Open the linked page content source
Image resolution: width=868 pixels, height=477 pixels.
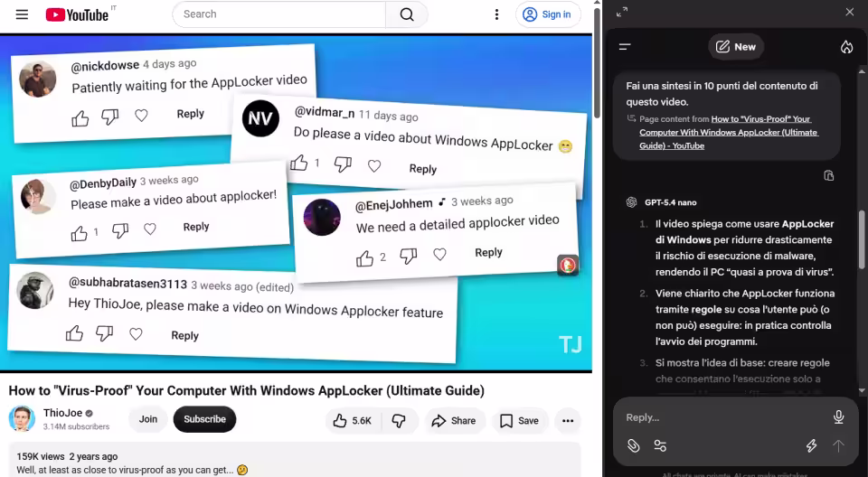(729, 132)
